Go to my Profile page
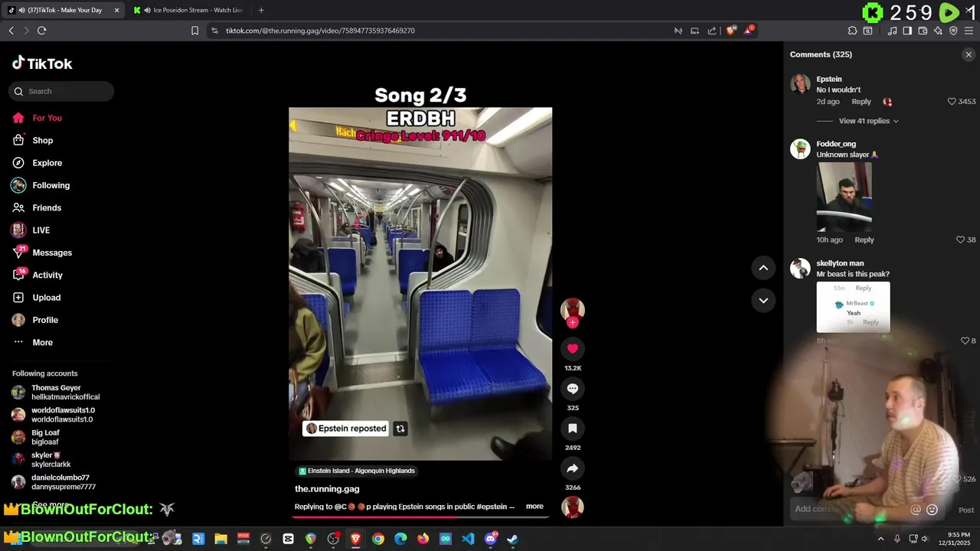The image size is (980, 551). (35, 320)
